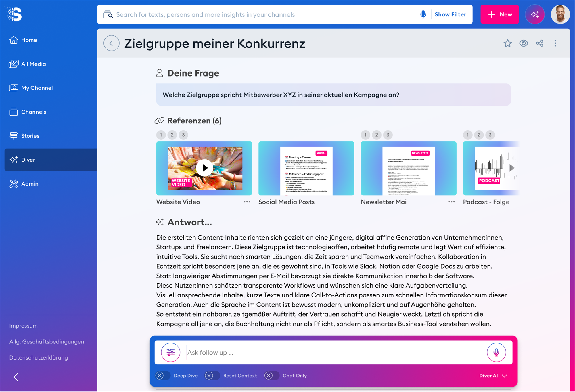Open the sparkle AI assistant button
Viewport: 575px width, 392px height.
535,14
